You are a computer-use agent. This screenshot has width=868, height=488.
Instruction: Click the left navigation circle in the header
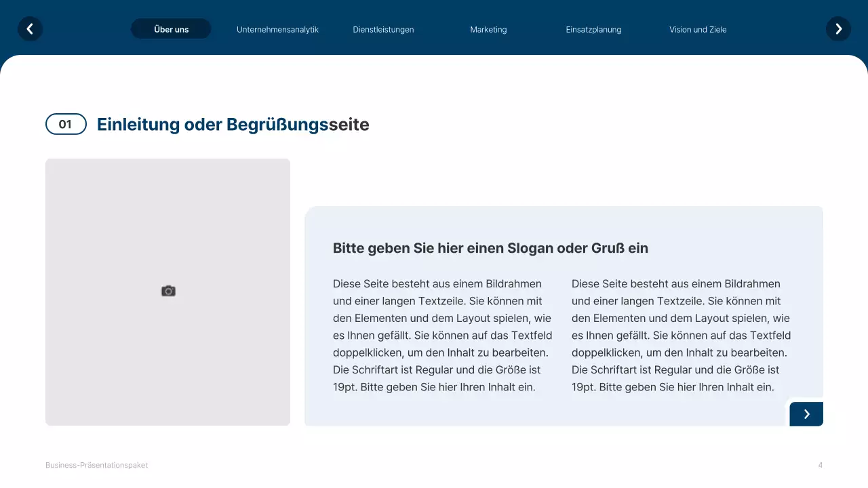pyautogui.click(x=30, y=29)
